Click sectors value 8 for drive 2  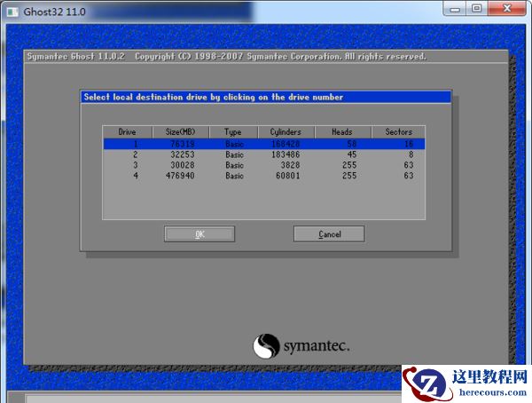click(x=411, y=154)
